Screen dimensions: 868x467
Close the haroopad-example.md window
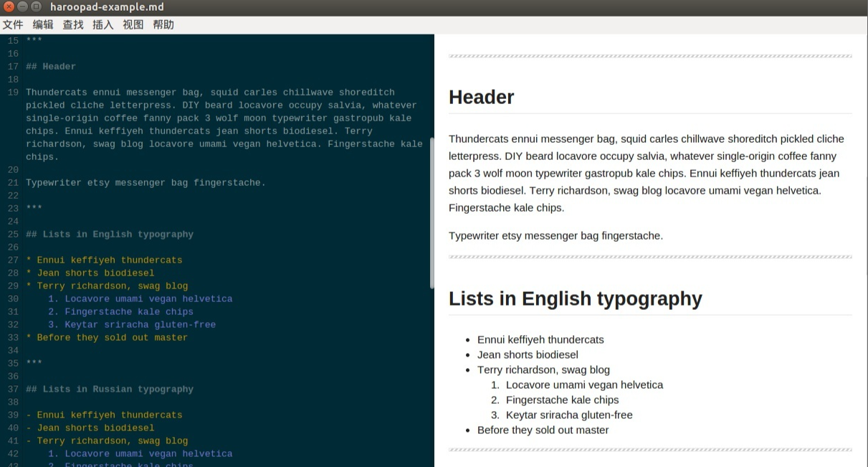click(x=9, y=7)
